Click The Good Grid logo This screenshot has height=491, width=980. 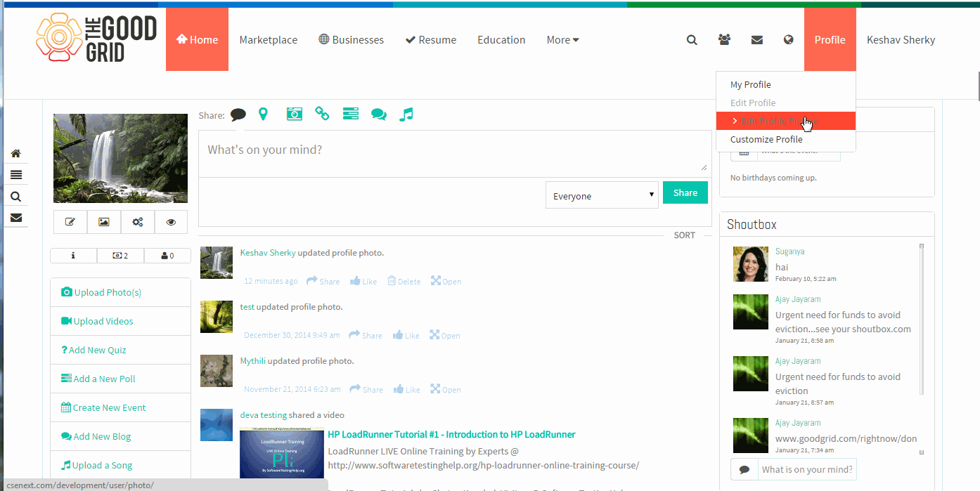pyautogui.click(x=96, y=39)
